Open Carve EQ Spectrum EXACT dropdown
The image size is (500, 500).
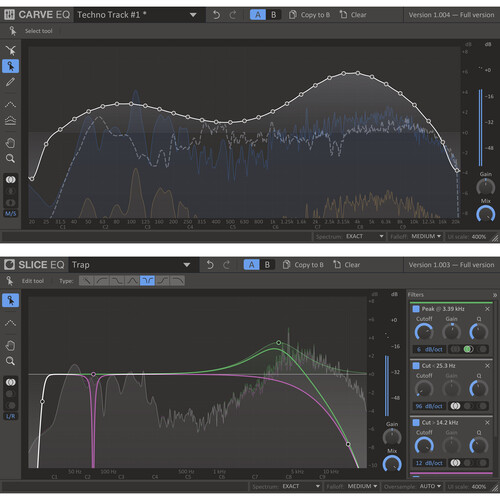pos(364,236)
